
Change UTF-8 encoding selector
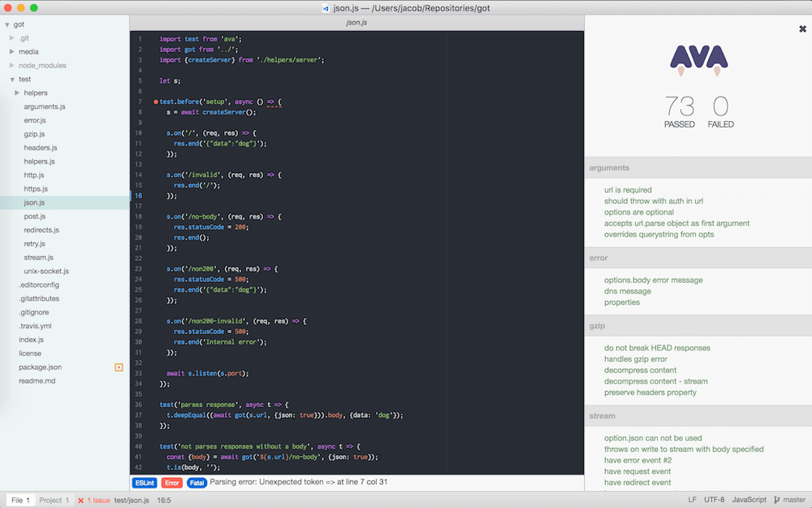[714, 500]
